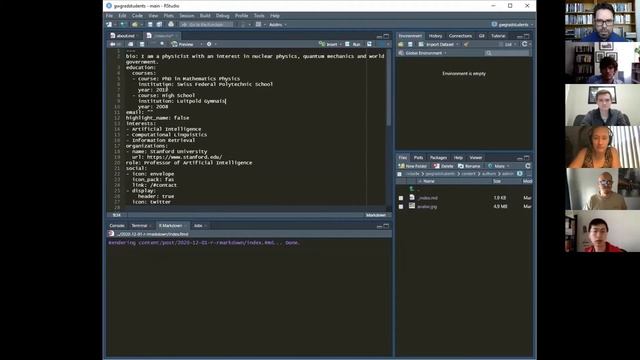Open the workspace panes layout dropdown
The image size is (640, 360).
[x=260, y=24]
